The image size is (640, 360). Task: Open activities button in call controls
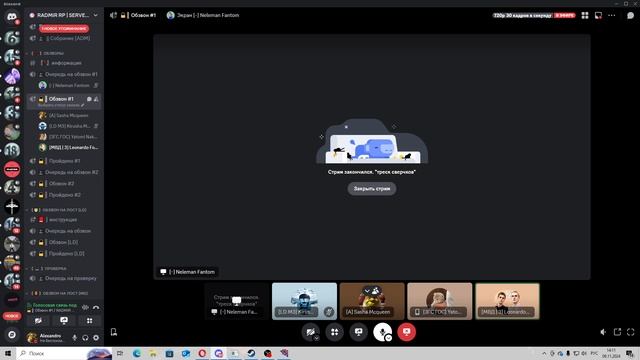tap(335, 332)
